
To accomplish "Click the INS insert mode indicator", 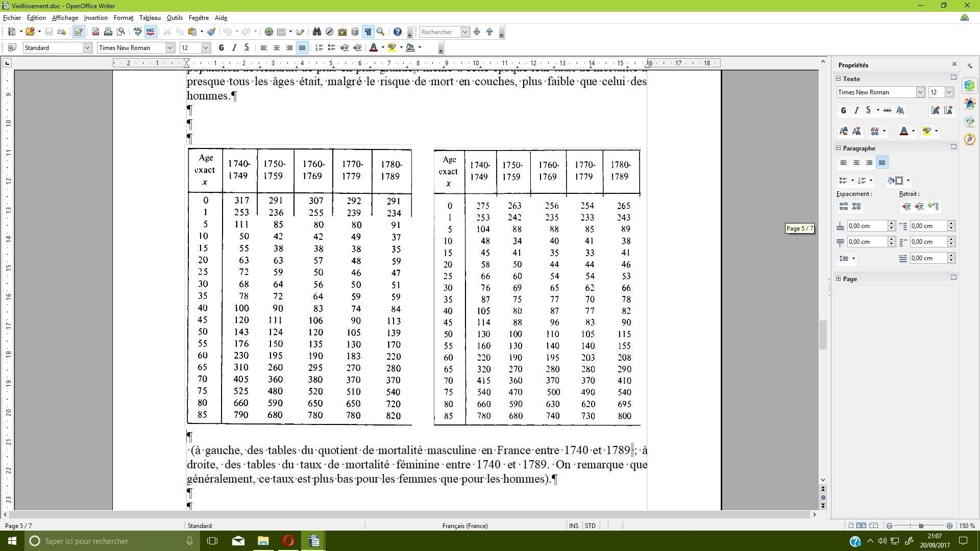I will (x=573, y=525).
